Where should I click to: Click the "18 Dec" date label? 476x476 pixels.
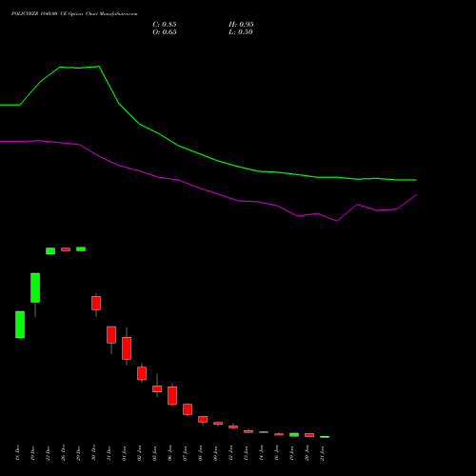point(17,453)
